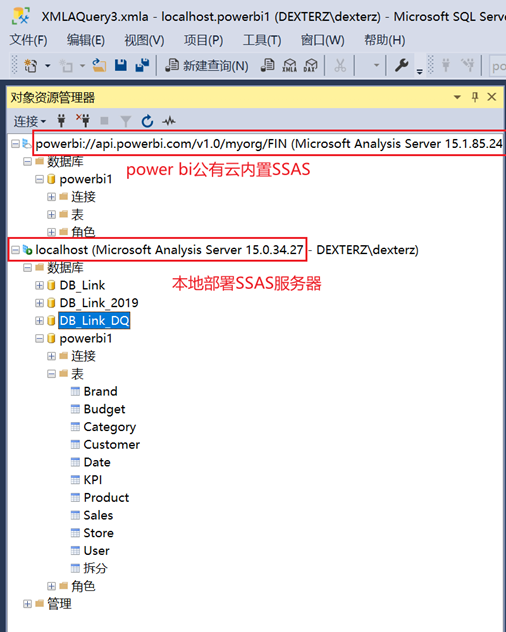Expand the 管理 folder
This screenshot has height=632, width=506.
pos(27,604)
